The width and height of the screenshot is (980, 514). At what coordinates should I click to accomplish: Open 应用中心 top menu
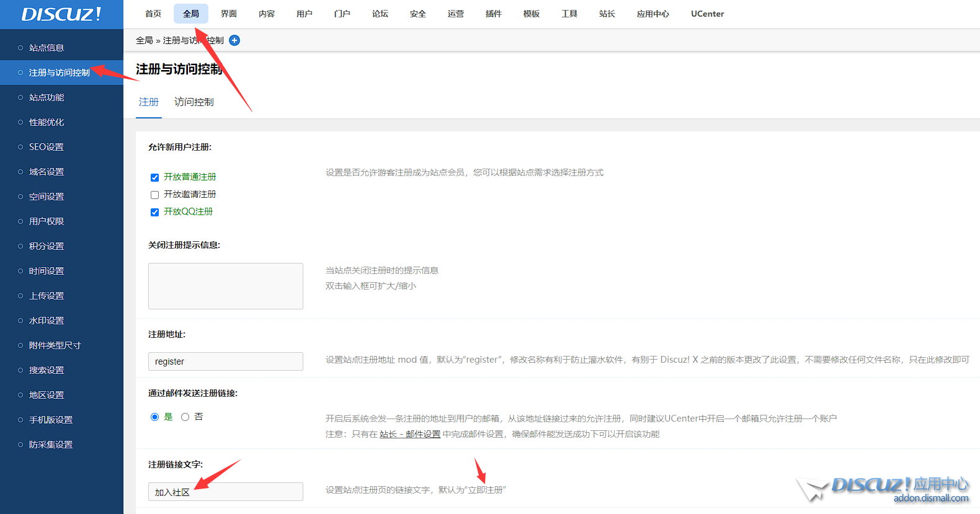[x=653, y=14]
